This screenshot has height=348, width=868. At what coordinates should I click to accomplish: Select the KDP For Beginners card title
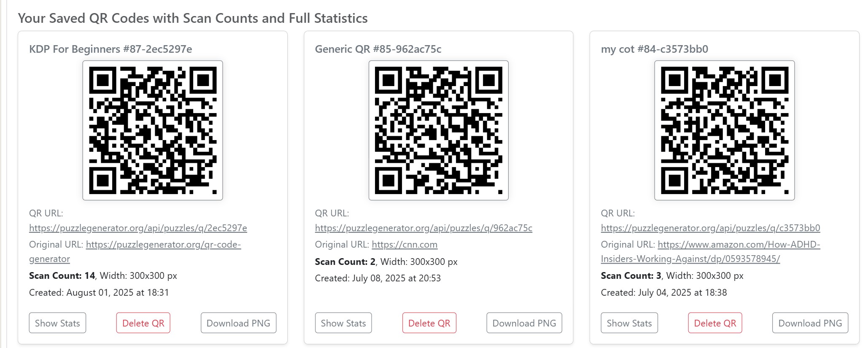tap(110, 49)
